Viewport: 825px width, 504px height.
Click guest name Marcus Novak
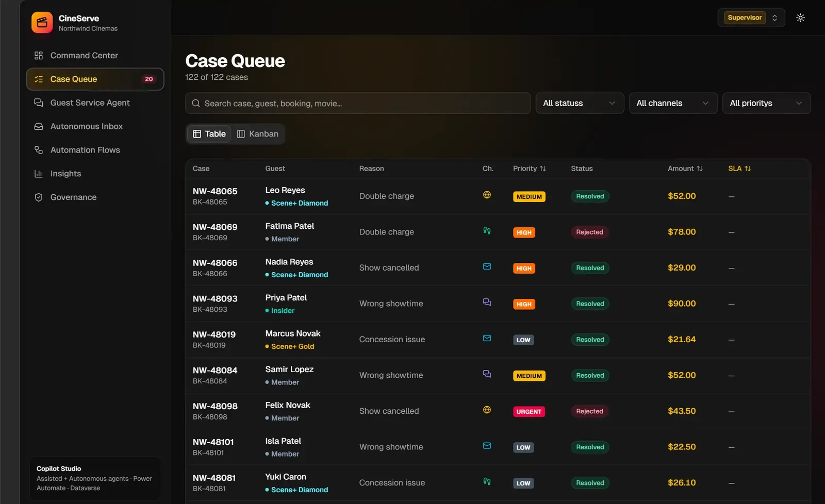coord(293,333)
